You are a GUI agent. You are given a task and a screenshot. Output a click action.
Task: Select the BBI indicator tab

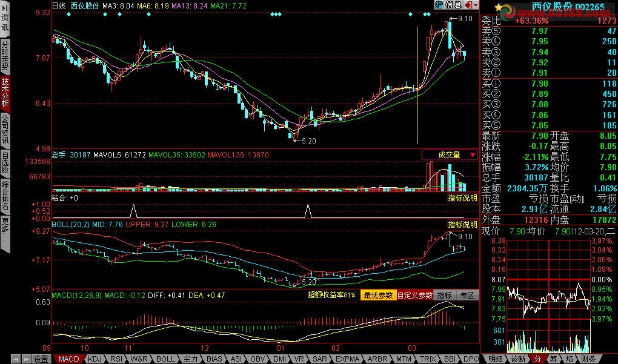point(450,359)
